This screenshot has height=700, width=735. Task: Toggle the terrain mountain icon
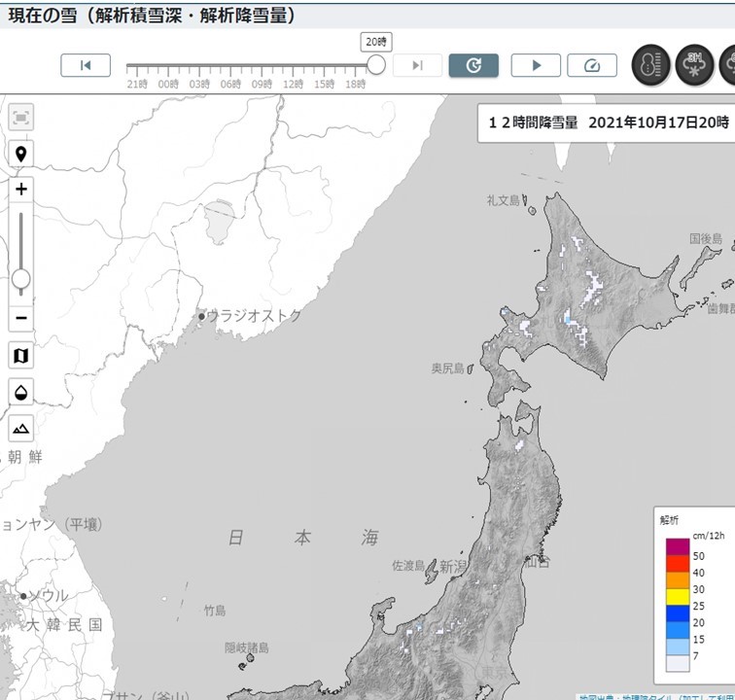(21, 428)
